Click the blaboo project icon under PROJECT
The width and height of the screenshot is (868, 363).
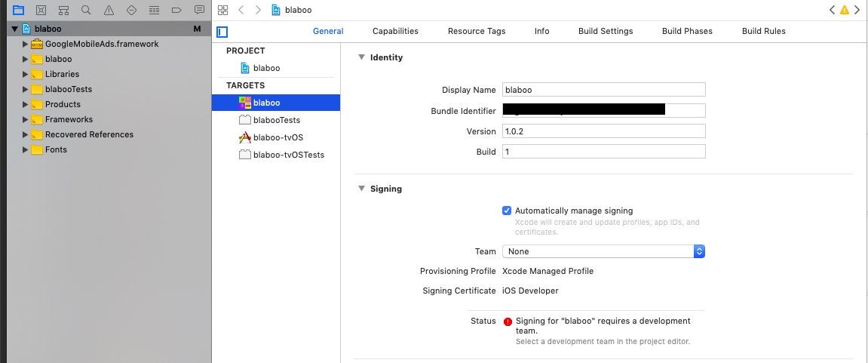pos(245,68)
